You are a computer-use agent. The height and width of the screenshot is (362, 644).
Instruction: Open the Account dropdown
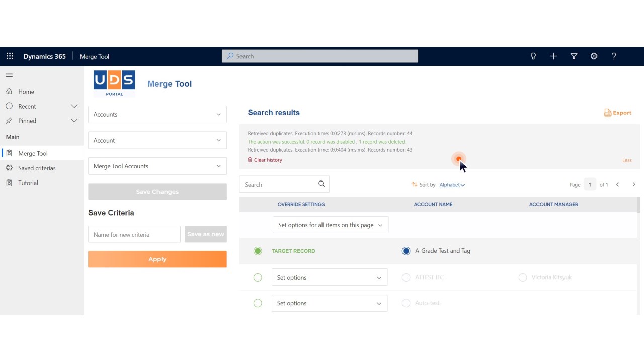[x=157, y=140]
